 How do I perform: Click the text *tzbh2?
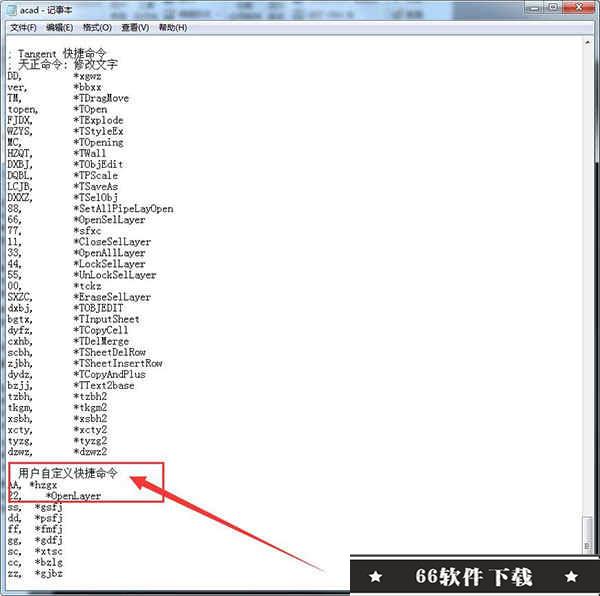click(90, 397)
